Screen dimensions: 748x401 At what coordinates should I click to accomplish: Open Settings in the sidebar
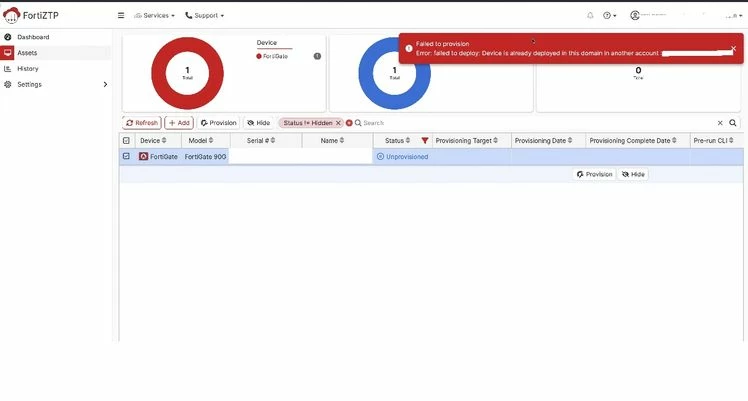pyautogui.click(x=30, y=84)
